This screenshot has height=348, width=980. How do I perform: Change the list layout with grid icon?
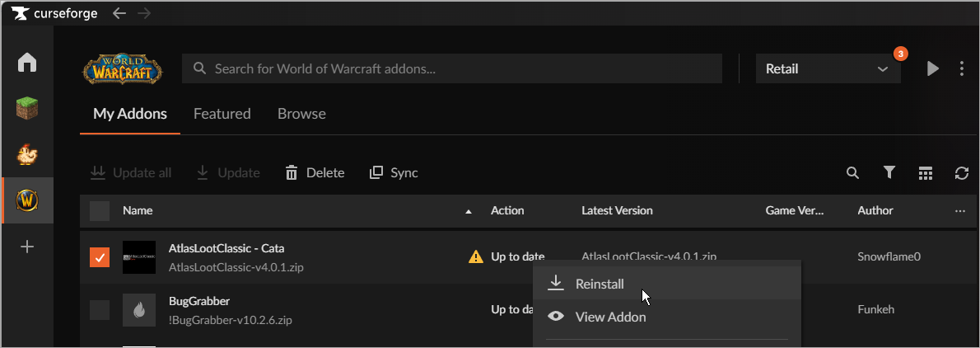pyautogui.click(x=926, y=172)
